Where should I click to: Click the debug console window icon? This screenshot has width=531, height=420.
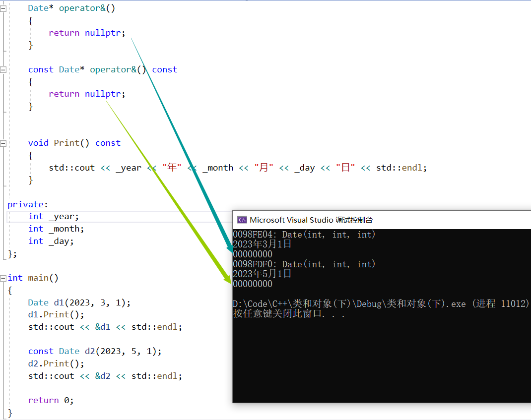(x=242, y=220)
